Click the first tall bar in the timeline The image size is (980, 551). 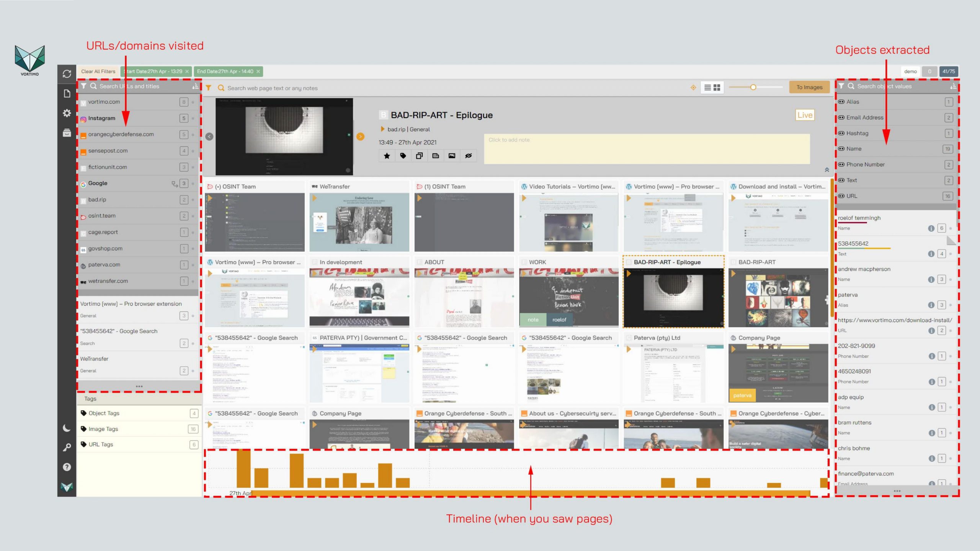coord(243,469)
